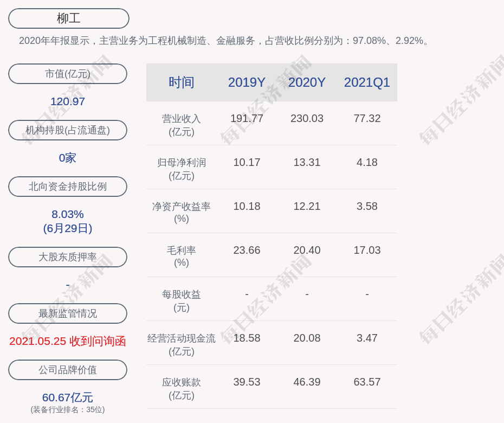Click the 2020年年报显示 description sentence
This screenshot has width=504, height=423.
coord(224,41)
